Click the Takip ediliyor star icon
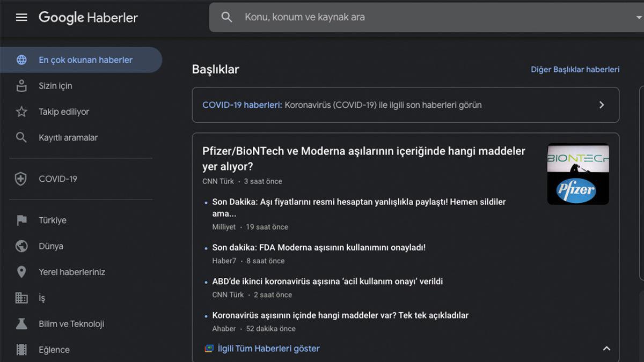 [21, 112]
